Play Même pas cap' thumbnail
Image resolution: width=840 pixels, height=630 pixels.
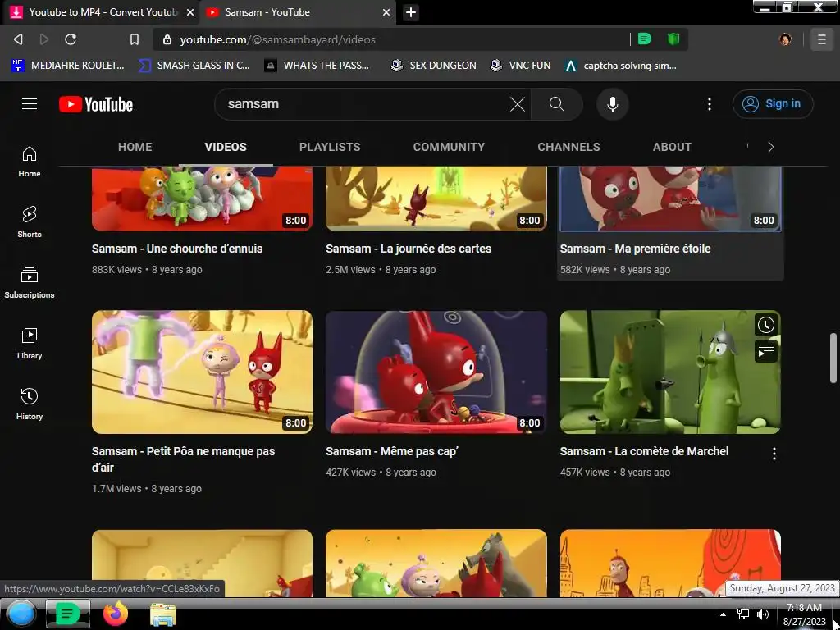[436, 372]
